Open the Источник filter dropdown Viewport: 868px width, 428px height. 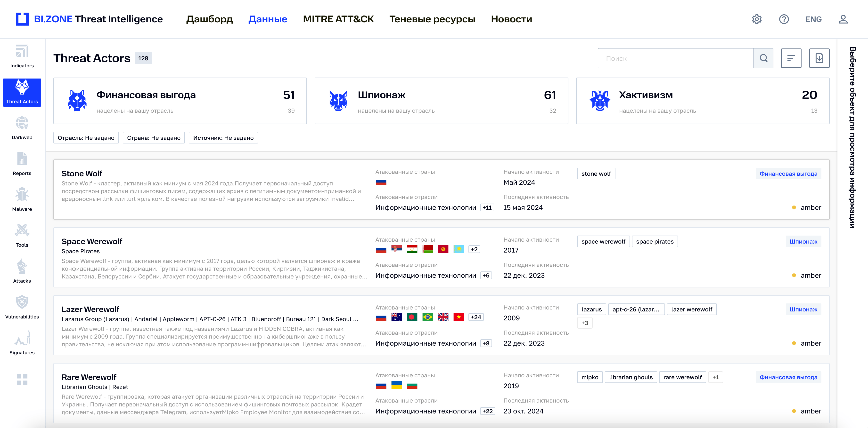click(x=223, y=138)
